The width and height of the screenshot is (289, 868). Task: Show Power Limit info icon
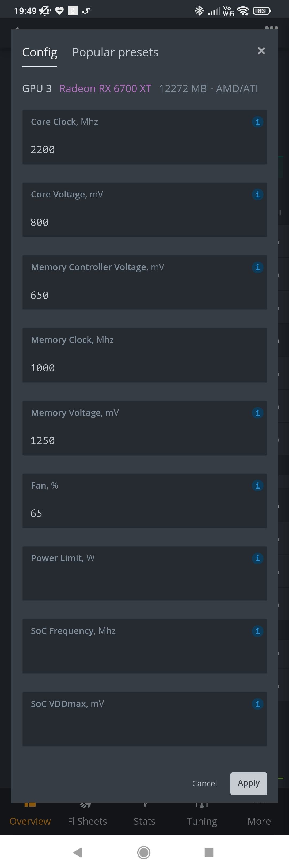click(257, 558)
